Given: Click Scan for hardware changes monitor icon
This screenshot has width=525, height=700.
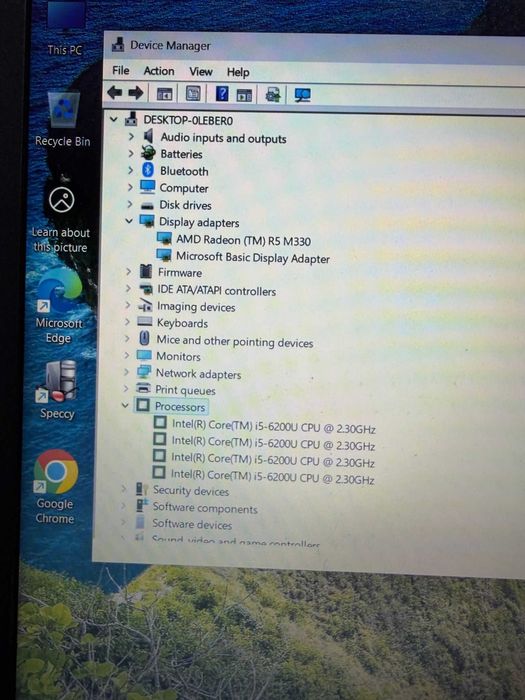Looking at the screenshot, I should point(303,95).
